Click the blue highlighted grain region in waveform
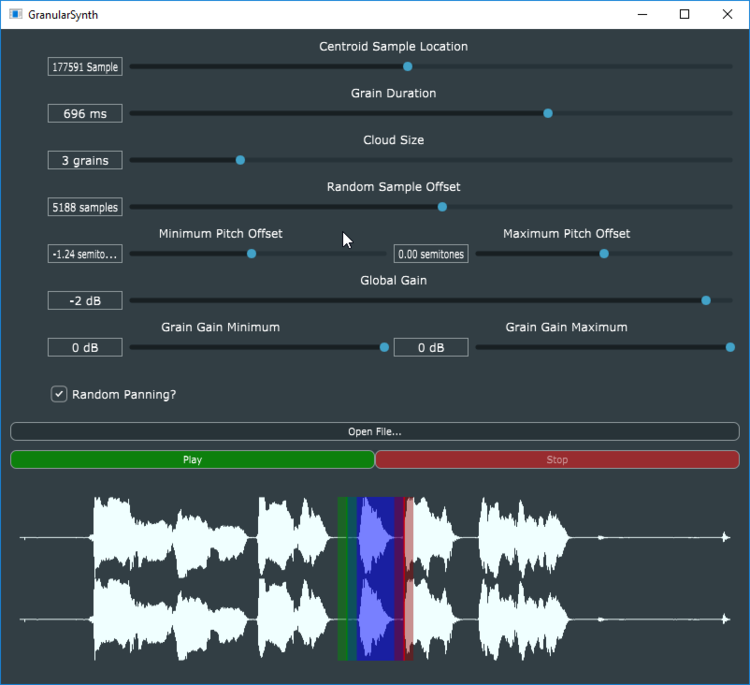750x685 pixels. [x=375, y=579]
